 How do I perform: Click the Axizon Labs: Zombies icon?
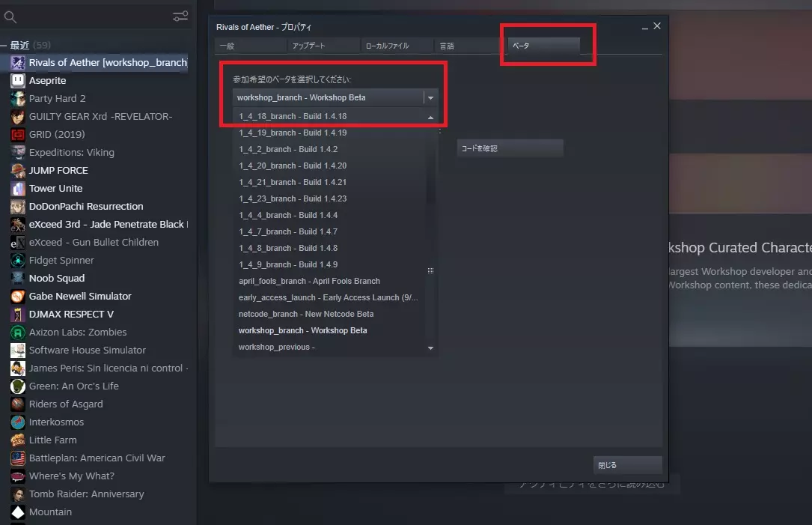coord(18,333)
